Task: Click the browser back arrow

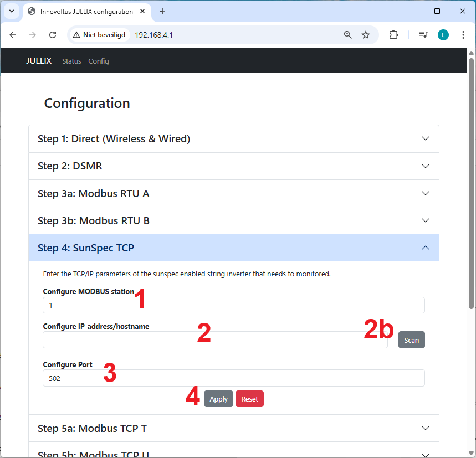Action: click(x=13, y=35)
